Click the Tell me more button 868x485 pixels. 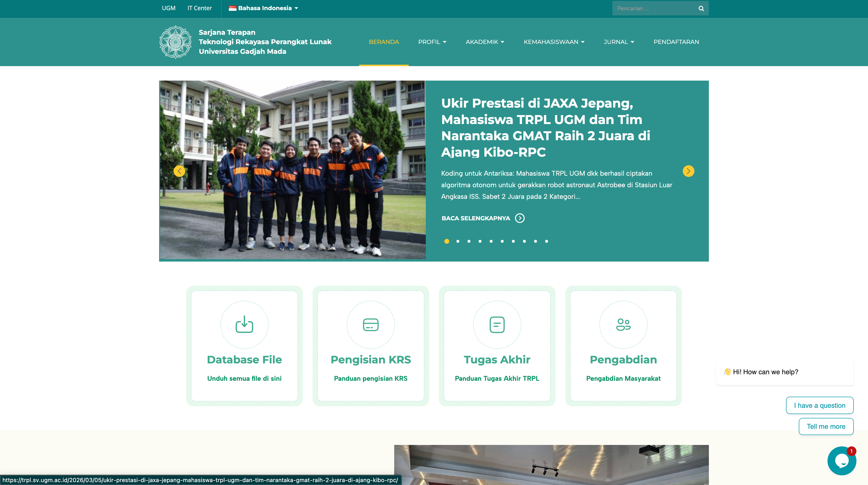[826, 426]
